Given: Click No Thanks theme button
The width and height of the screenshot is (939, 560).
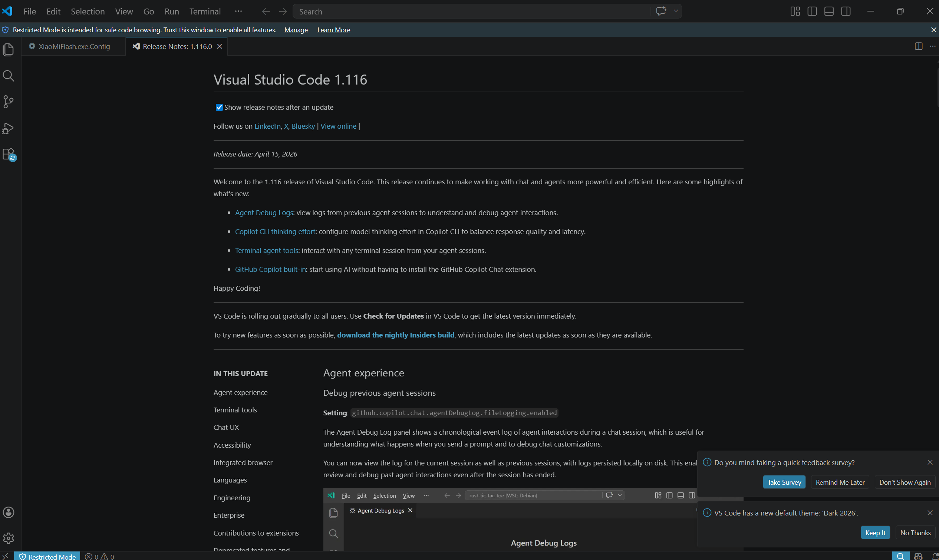Looking at the screenshot, I should pos(915,533).
